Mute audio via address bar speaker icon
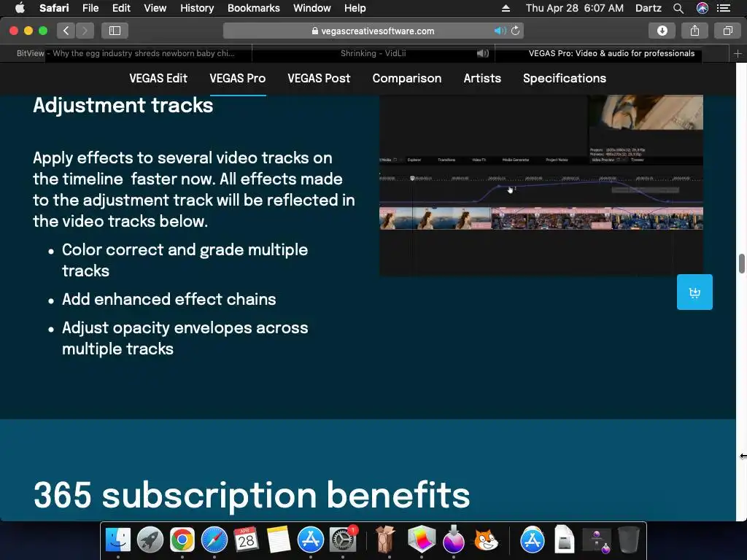747x560 pixels. pos(499,31)
